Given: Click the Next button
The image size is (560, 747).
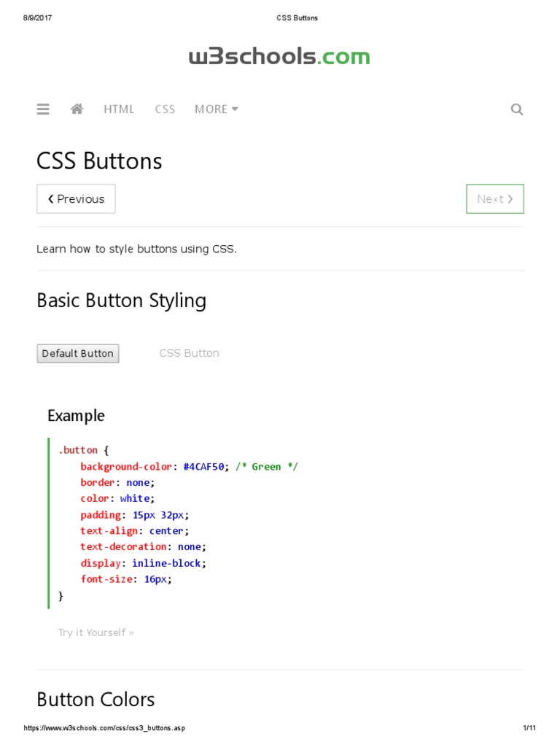Looking at the screenshot, I should [x=495, y=198].
